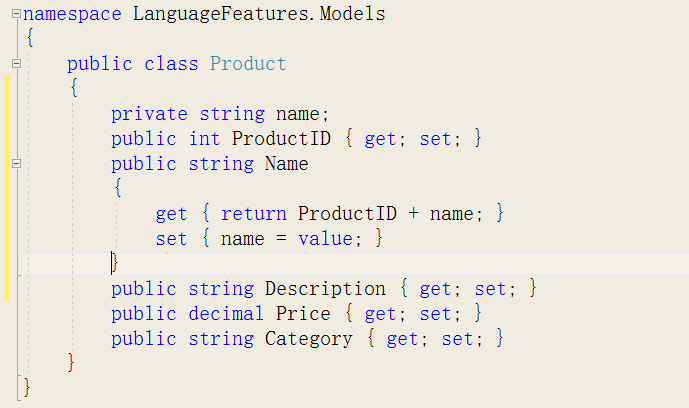The width and height of the screenshot is (689, 408).
Task: Click the closing brace of the namespace
Action: pyautogui.click(x=27, y=387)
